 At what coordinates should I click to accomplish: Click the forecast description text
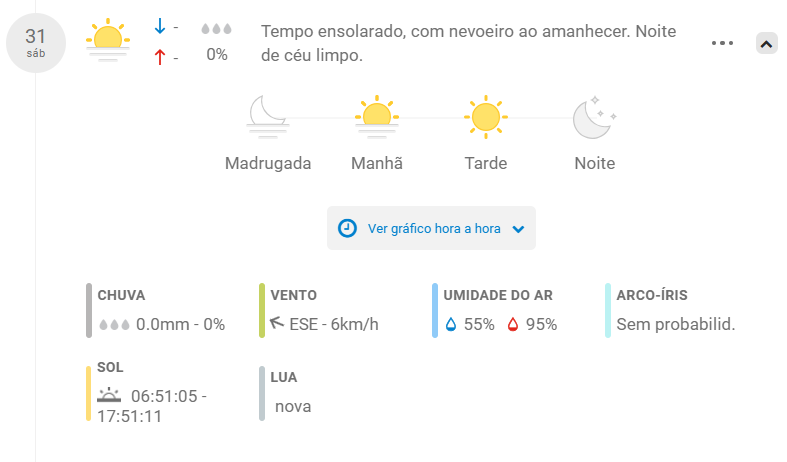coord(468,43)
